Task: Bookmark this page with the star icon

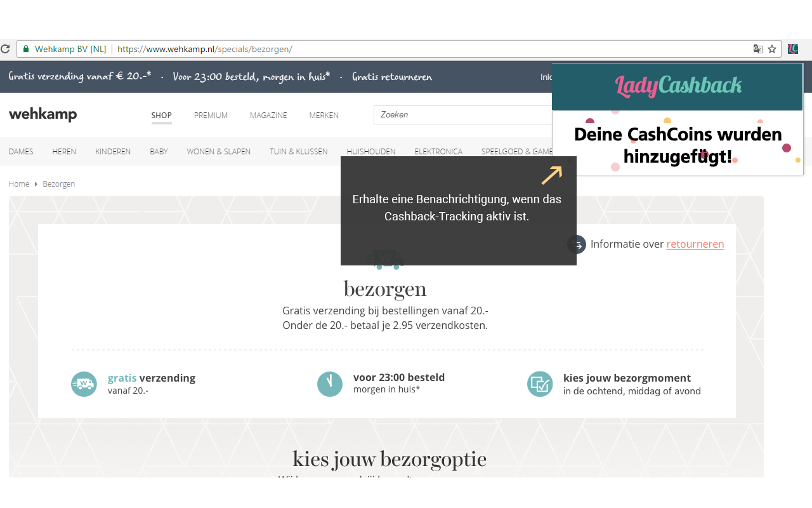Action: point(772,49)
